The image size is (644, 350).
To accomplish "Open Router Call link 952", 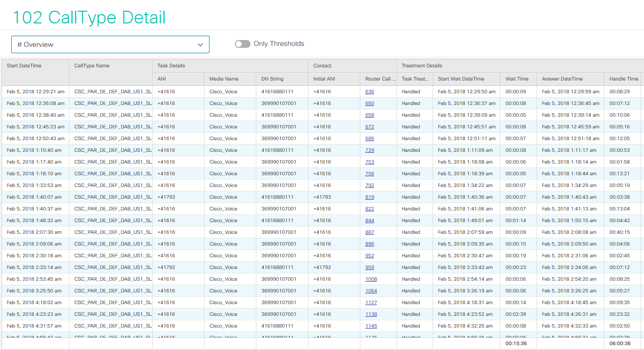I will pos(370,256).
